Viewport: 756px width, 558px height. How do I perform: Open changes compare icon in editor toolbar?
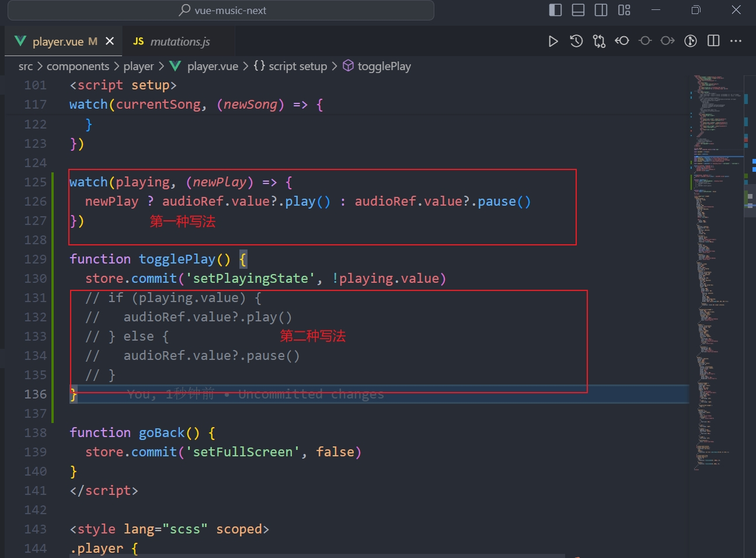(599, 41)
